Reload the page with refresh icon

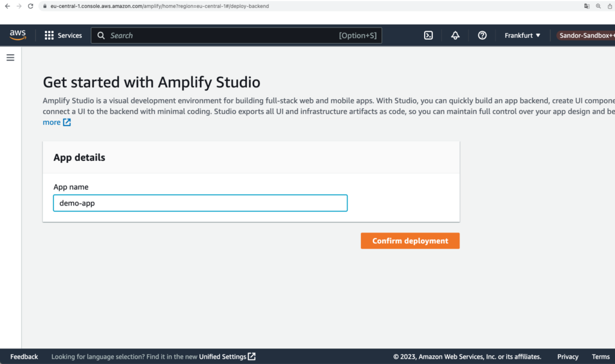pos(31,6)
